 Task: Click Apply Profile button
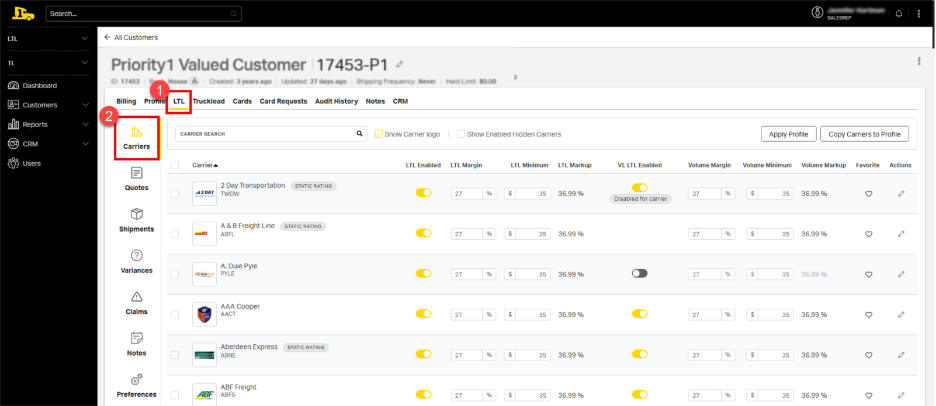click(x=789, y=134)
